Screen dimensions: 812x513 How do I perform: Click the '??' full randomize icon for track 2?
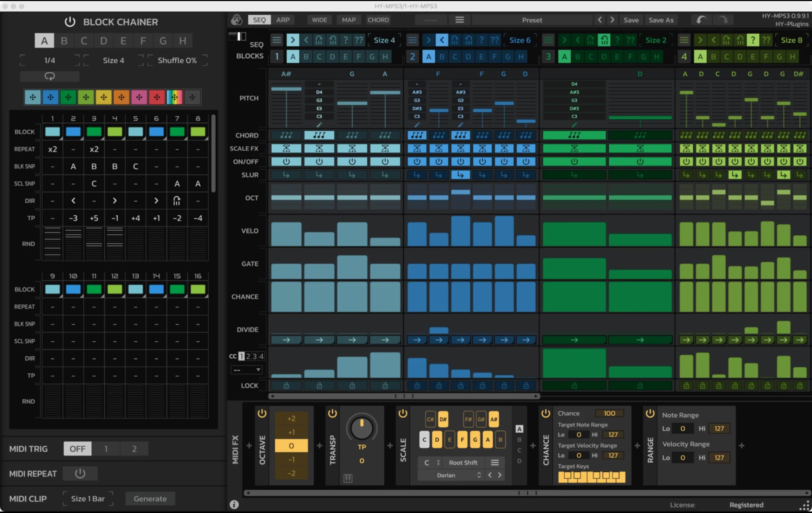[495, 39]
